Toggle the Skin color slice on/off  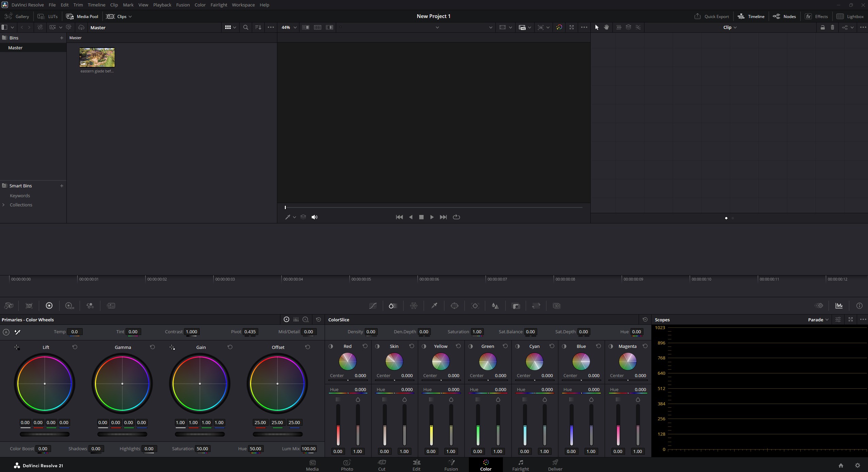coord(377,346)
